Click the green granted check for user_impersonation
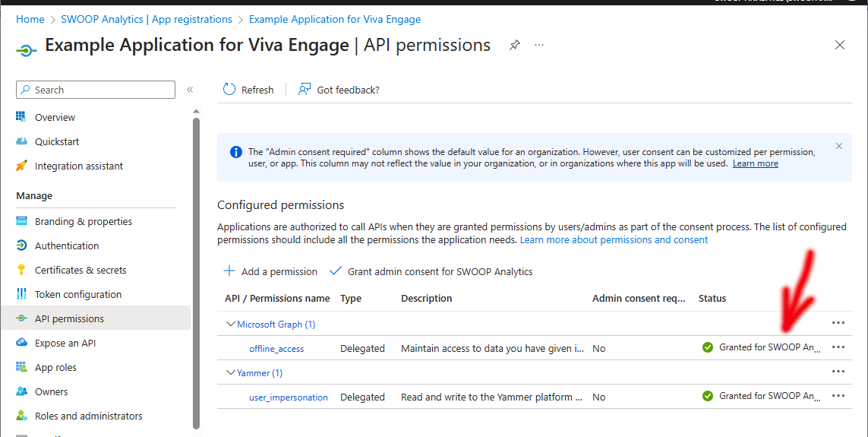 [x=708, y=396]
